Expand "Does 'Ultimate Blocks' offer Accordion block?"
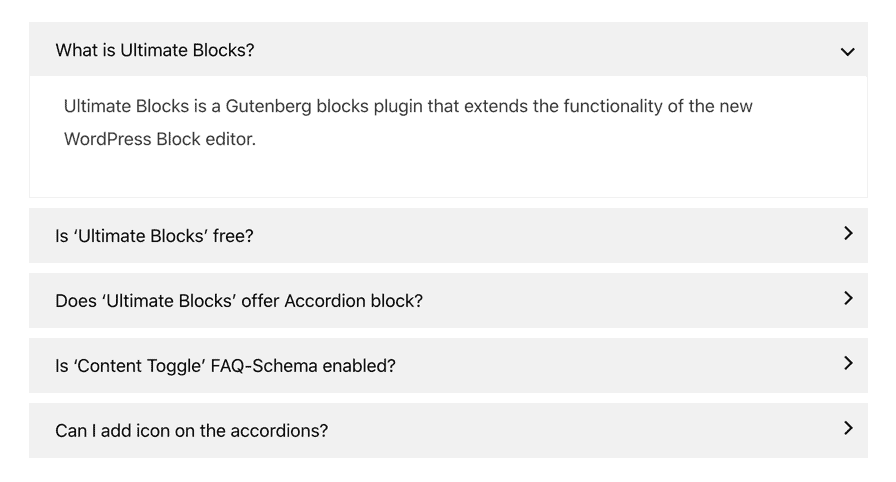The image size is (896, 482). 448,300
